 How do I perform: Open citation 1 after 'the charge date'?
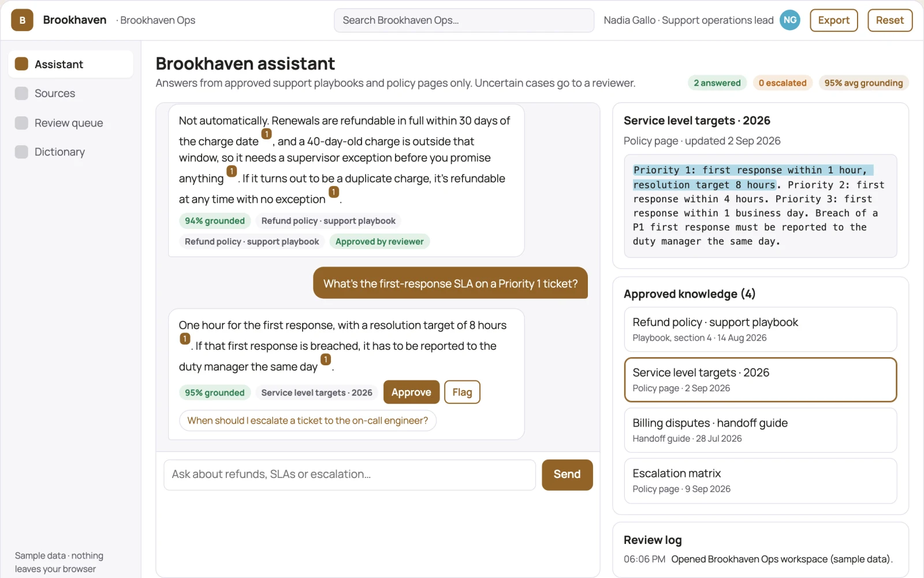pos(266,134)
